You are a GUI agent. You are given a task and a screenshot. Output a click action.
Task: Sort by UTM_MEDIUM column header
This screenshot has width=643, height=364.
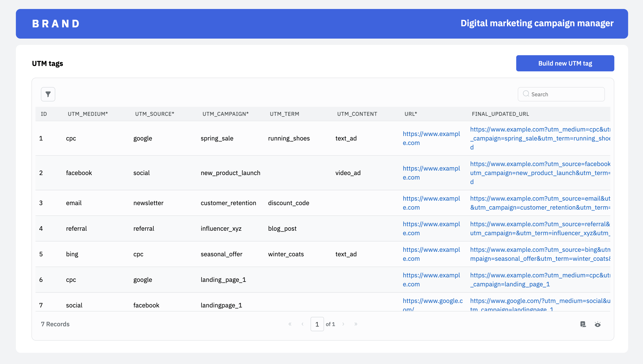click(x=88, y=114)
